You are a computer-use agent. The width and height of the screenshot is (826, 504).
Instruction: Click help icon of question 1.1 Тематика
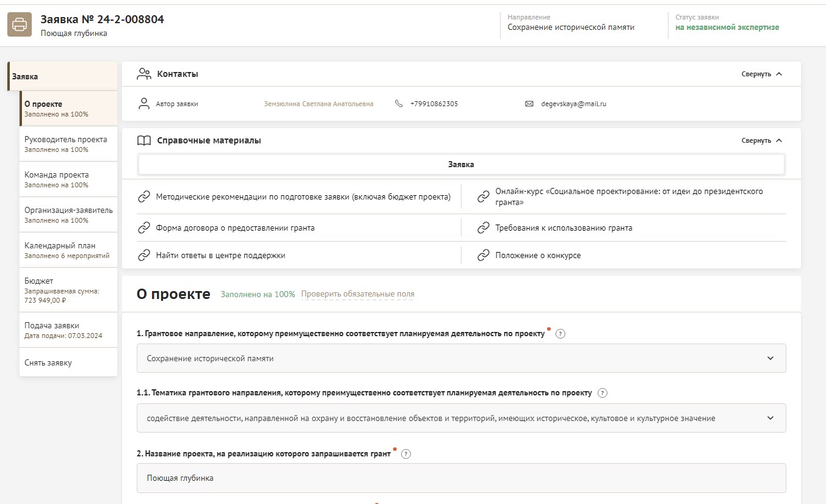(603, 393)
